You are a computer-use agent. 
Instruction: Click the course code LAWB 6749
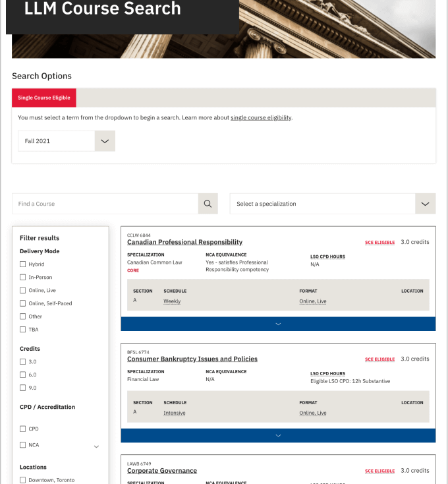[x=139, y=464]
